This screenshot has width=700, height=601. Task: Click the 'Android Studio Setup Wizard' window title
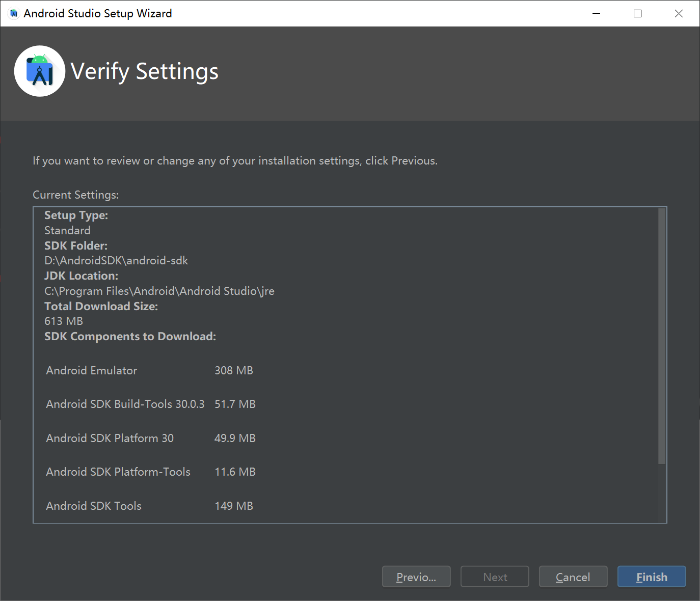pos(98,13)
